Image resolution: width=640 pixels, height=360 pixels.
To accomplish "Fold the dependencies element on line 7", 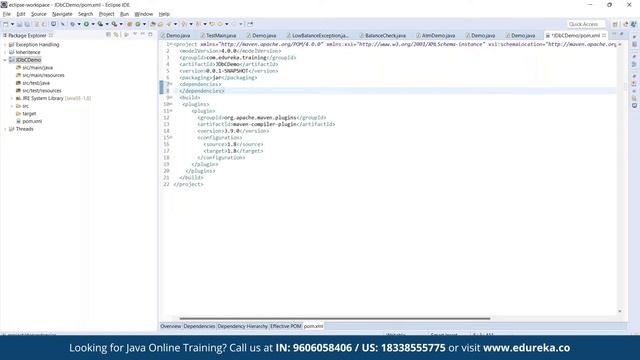I will (x=171, y=84).
